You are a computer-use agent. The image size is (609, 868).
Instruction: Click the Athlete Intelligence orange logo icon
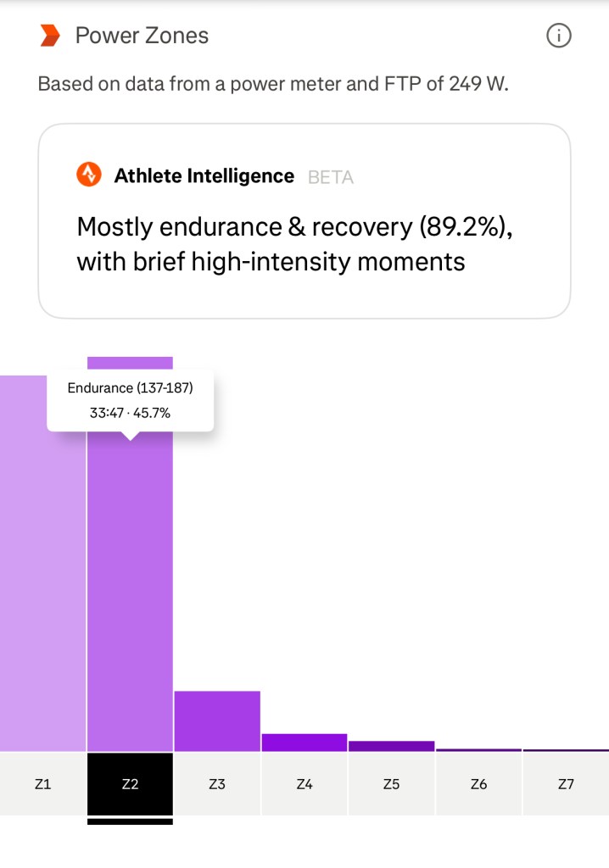[x=89, y=175]
